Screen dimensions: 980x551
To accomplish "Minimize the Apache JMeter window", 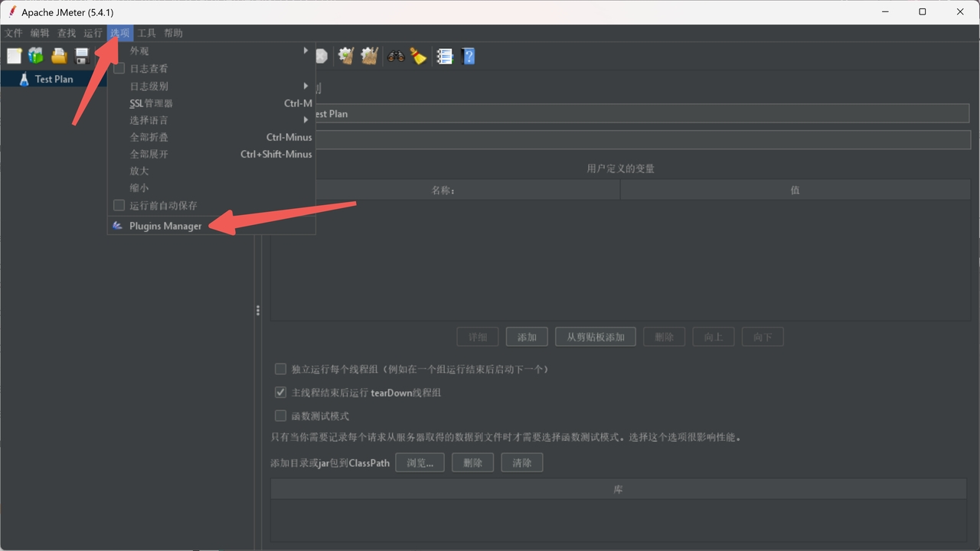I will pos(887,11).
